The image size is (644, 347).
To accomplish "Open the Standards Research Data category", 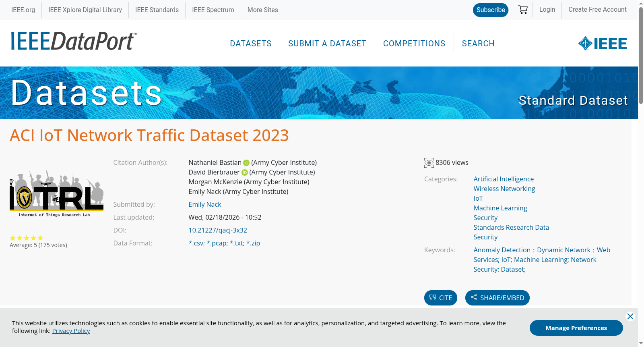I will (511, 228).
